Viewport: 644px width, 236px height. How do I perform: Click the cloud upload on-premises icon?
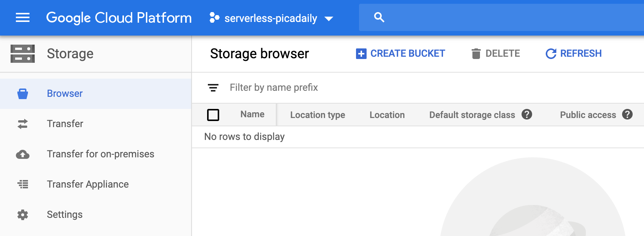(x=23, y=154)
